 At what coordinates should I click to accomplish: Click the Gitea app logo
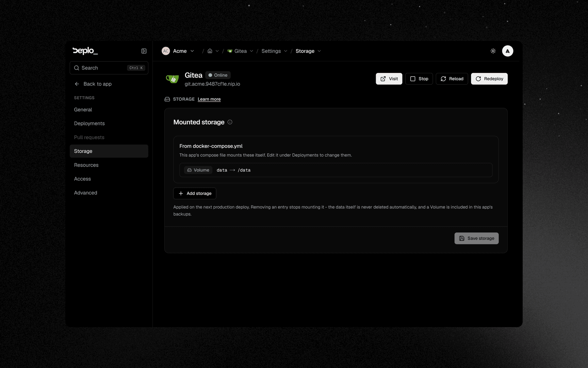click(x=172, y=79)
